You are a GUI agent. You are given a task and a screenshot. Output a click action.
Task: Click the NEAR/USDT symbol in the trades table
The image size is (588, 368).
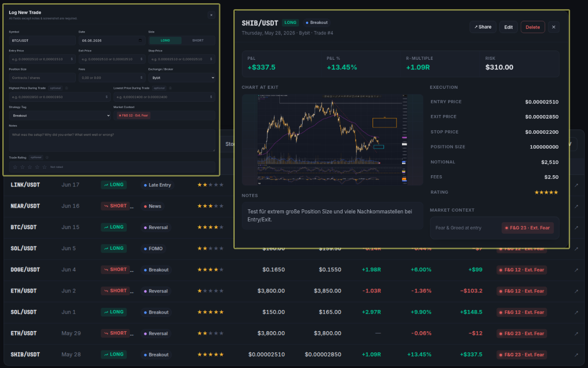click(x=25, y=206)
